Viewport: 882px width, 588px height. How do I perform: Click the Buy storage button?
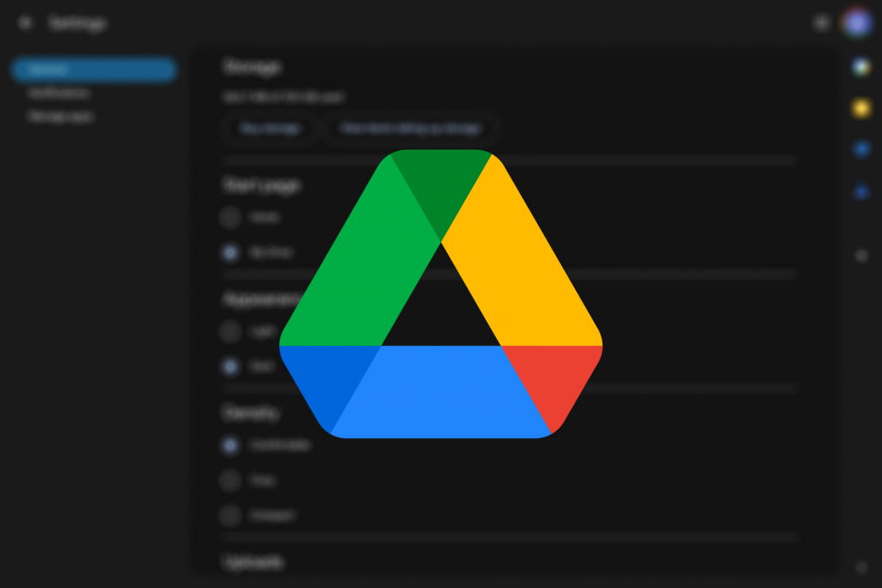[270, 128]
